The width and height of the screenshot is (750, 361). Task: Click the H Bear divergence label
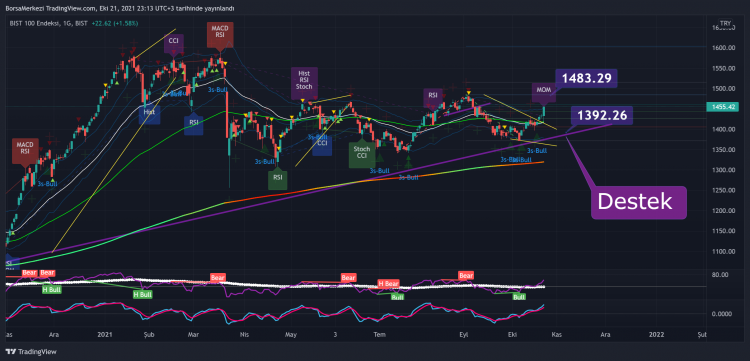click(387, 283)
